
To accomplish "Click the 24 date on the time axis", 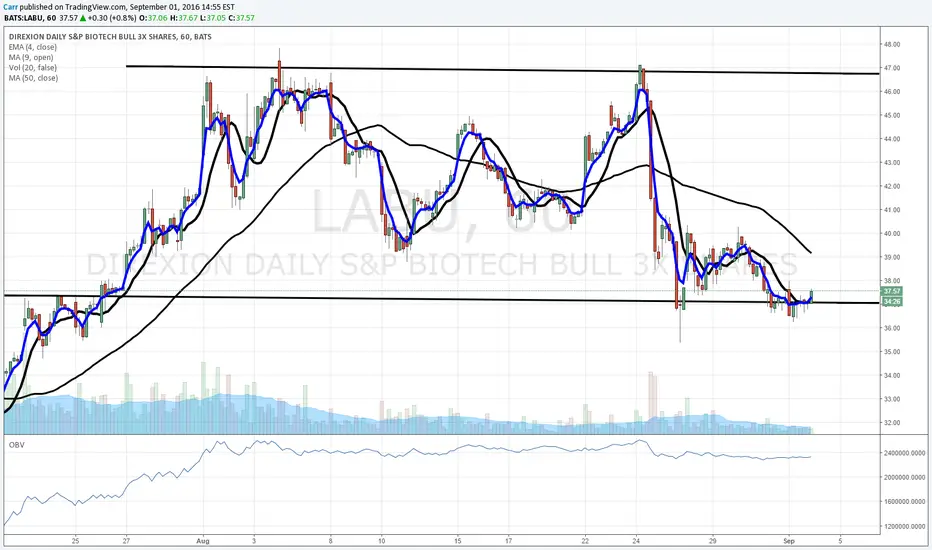I will 636,541.
